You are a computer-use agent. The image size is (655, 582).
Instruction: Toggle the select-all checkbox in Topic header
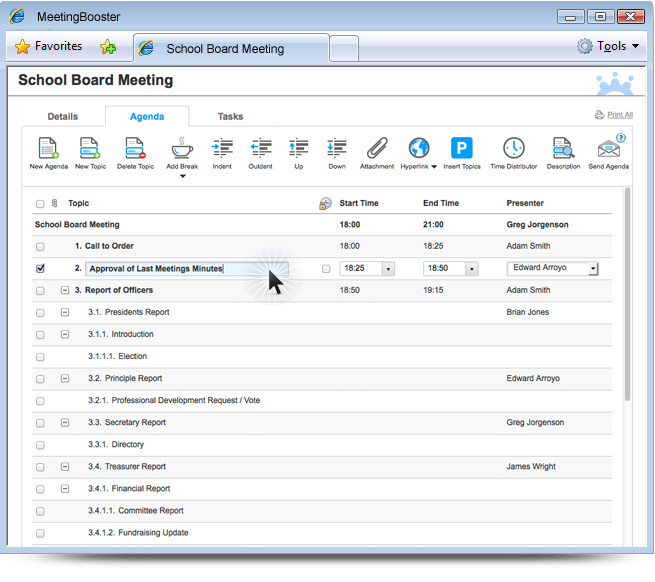pyautogui.click(x=40, y=204)
